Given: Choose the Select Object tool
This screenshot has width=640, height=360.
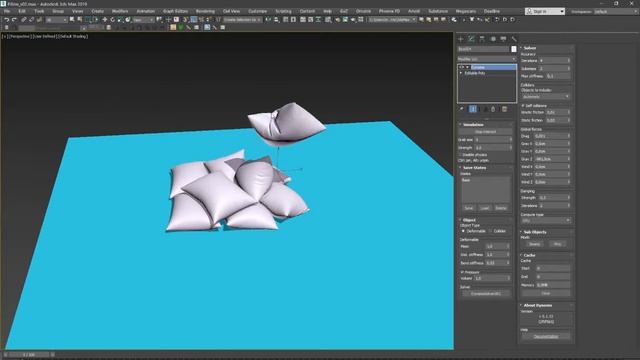Looking at the screenshot, I should pyautogui.click(x=72, y=20).
